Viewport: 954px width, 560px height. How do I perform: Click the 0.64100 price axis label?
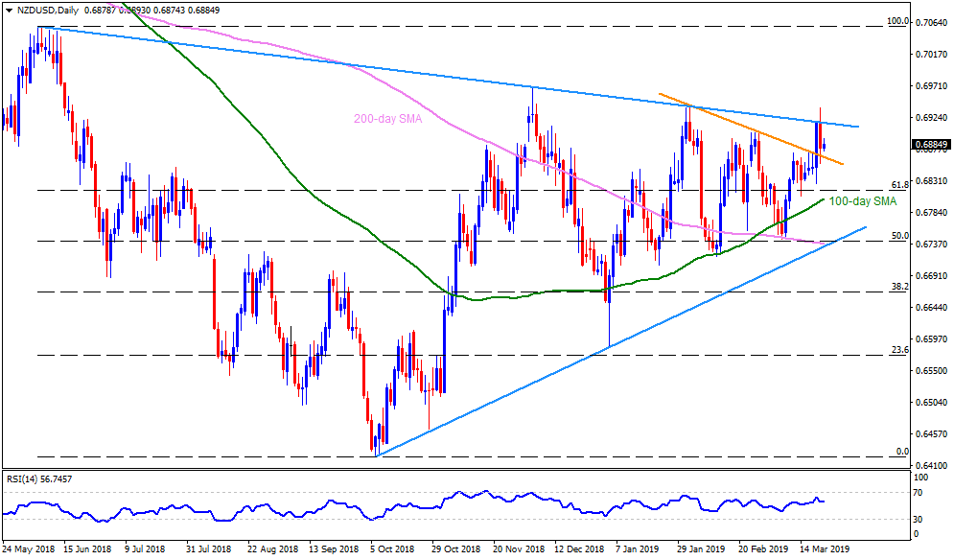(x=932, y=465)
